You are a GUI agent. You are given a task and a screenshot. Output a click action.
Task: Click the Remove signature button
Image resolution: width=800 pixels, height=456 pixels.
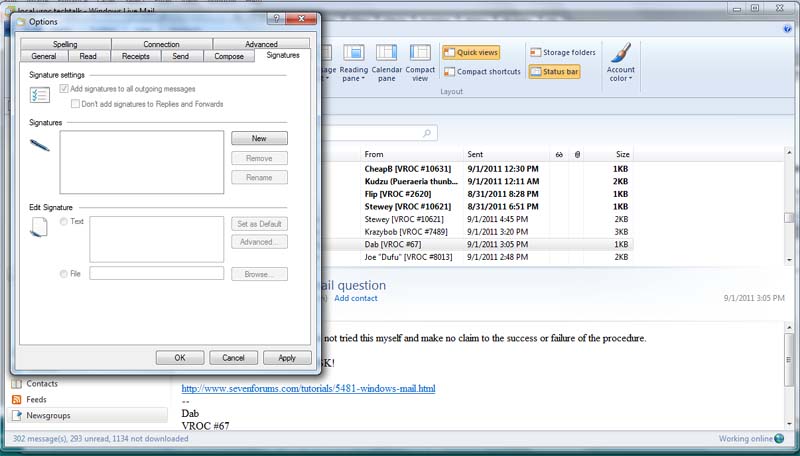point(259,158)
